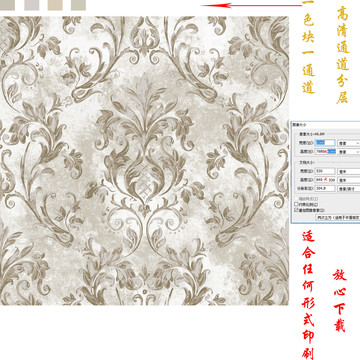Click the pixel width input field
Screen dimensions: 360x360
[325, 143]
